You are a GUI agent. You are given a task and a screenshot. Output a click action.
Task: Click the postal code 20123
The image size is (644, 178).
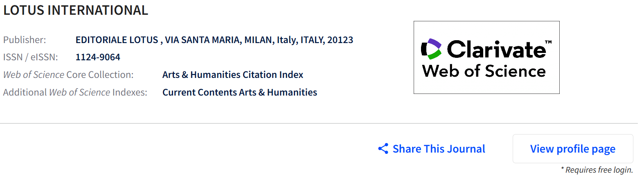click(340, 40)
